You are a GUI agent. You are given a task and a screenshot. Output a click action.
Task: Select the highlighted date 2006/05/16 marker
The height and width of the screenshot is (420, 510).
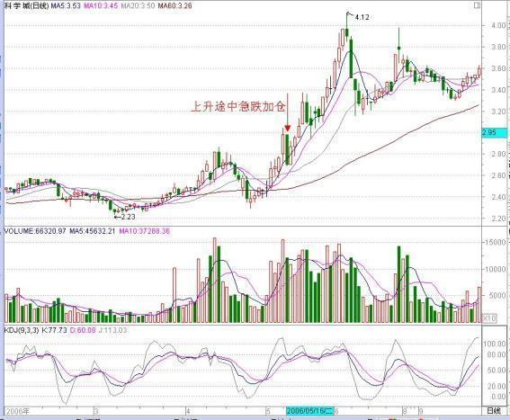[310, 411]
